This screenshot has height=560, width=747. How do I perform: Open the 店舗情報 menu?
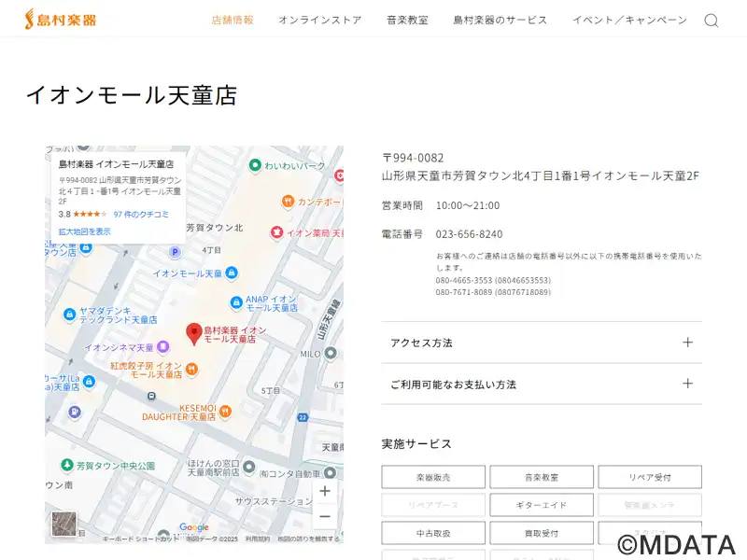pos(233,20)
